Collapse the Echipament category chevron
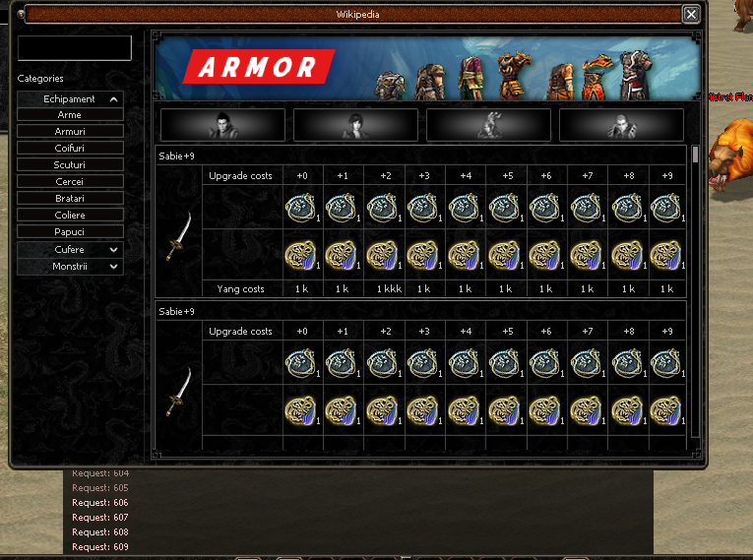The image size is (753, 560). click(x=113, y=99)
